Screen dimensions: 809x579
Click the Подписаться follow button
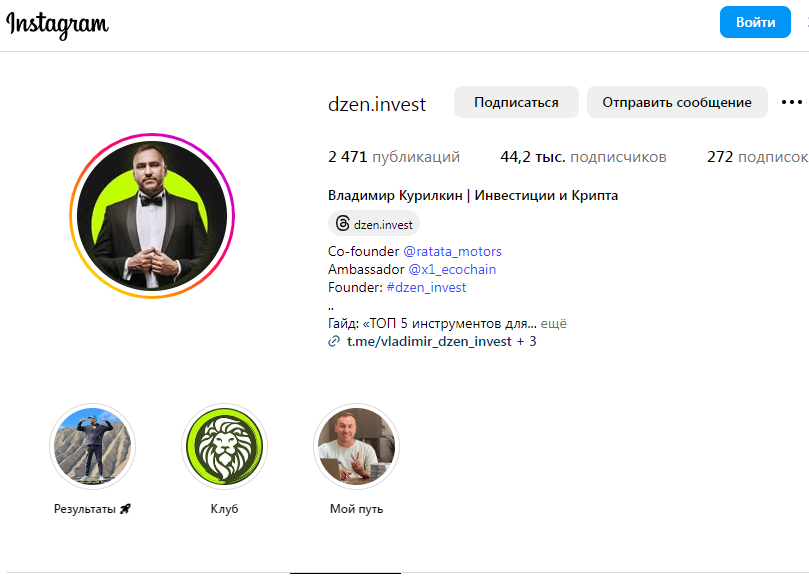pos(515,102)
